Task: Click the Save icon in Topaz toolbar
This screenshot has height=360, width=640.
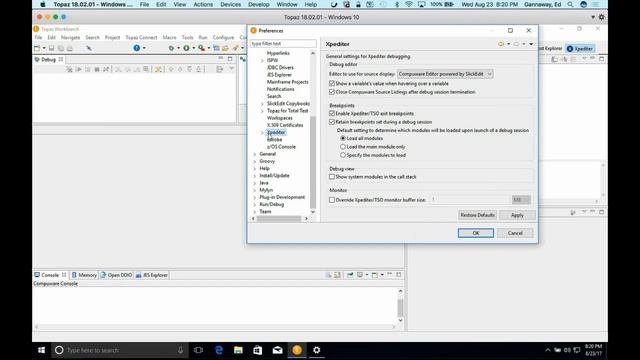Action: 51,48
